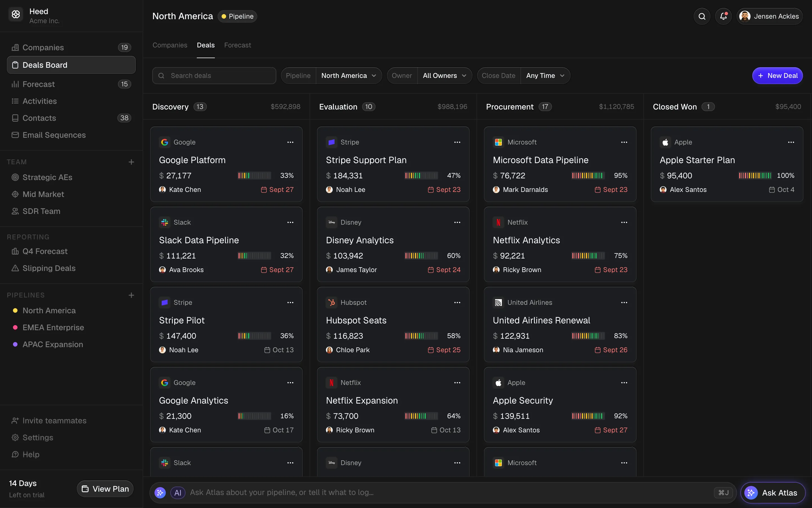The width and height of the screenshot is (812, 508).
Task: Switch to the Forecast tab
Action: pyautogui.click(x=238, y=45)
